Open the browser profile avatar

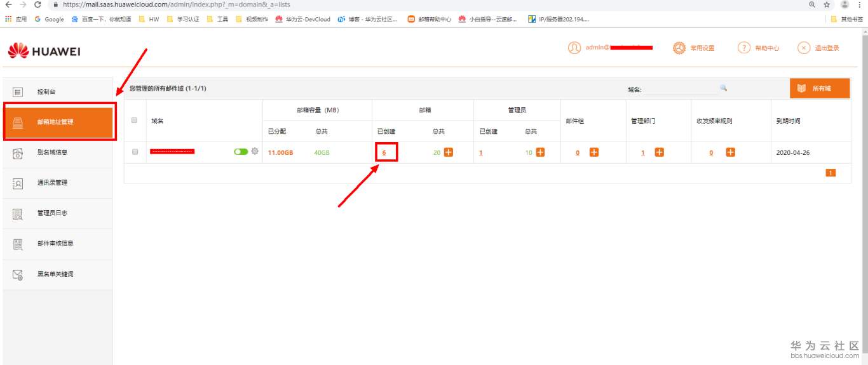pyautogui.click(x=844, y=4)
